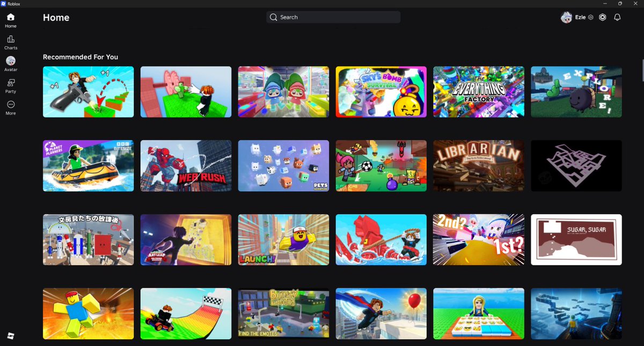
Task: Open the notifications bell
Action: (x=618, y=17)
